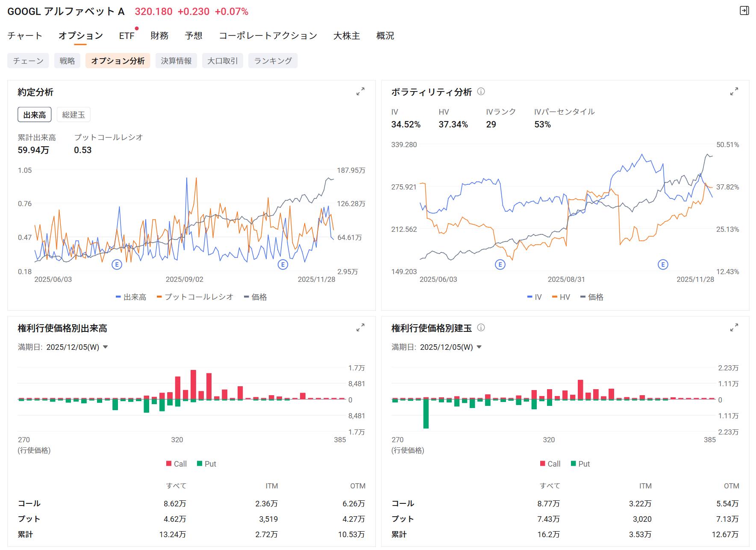Open the コーポレートアクション tab

point(268,35)
